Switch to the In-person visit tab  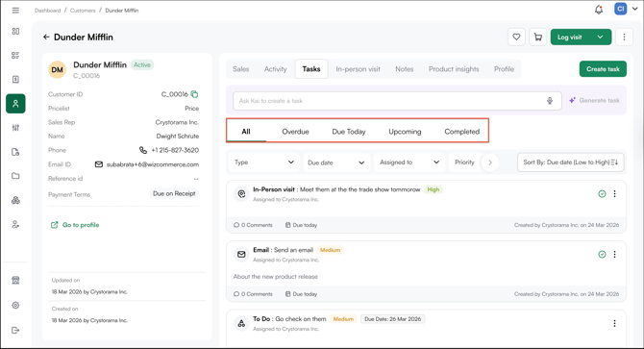[x=358, y=69]
